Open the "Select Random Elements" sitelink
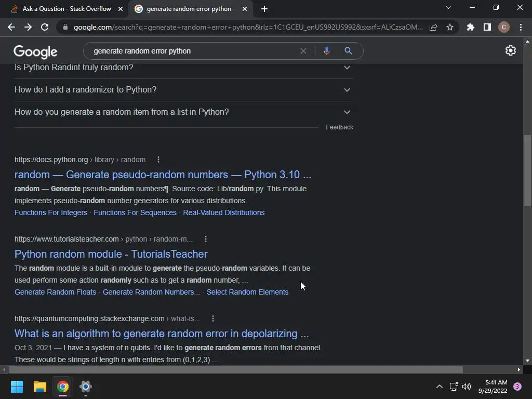 [x=247, y=292]
